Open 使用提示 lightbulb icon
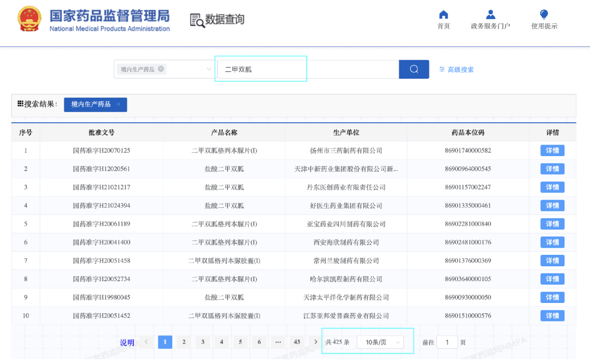 pyautogui.click(x=544, y=15)
